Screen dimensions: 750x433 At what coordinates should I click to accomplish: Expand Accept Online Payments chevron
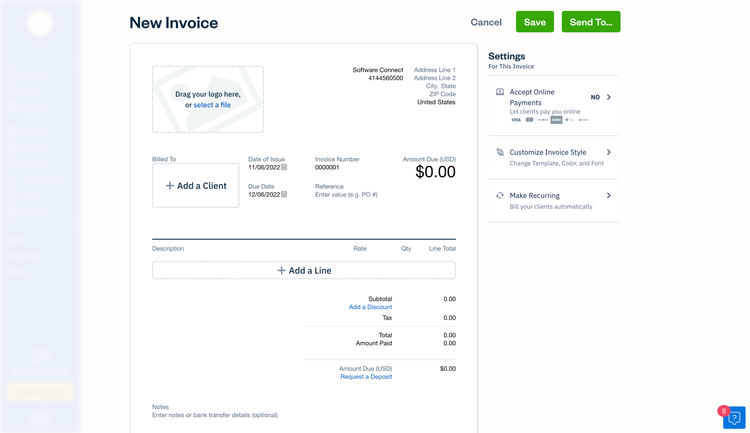point(609,97)
